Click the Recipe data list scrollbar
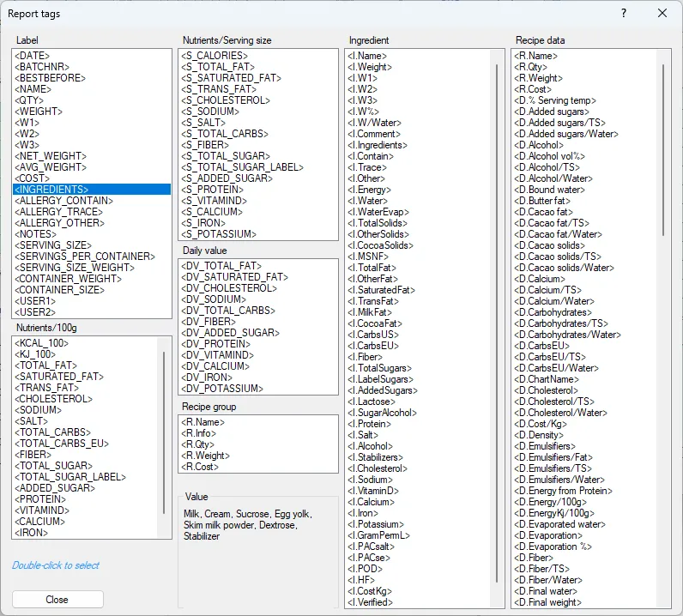Image resolution: width=683 pixels, height=616 pixels. [663, 150]
